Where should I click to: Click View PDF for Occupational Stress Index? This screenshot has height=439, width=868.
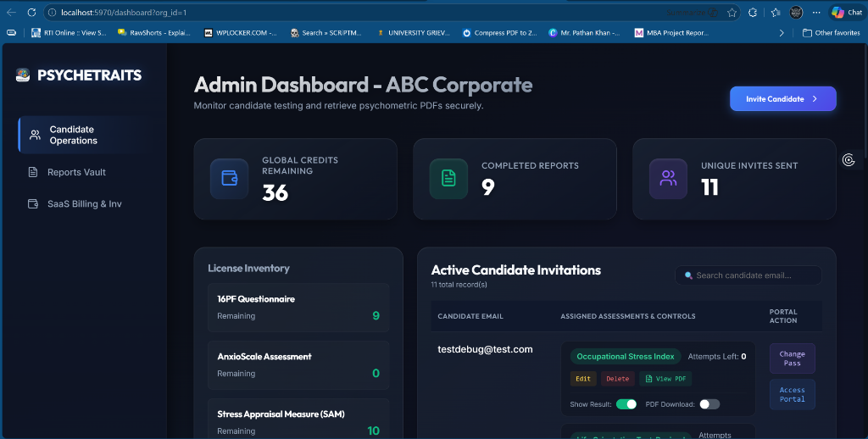click(665, 379)
